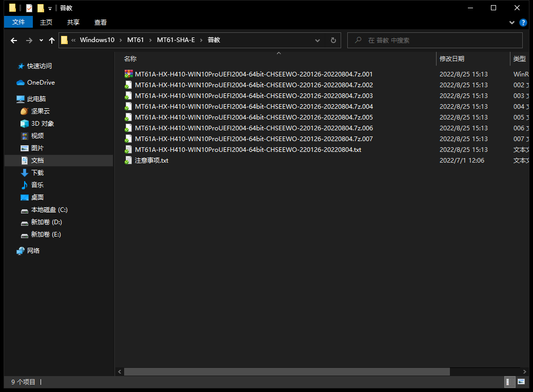Click the scroll right arrow
This screenshot has height=392, width=533.
point(524,372)
